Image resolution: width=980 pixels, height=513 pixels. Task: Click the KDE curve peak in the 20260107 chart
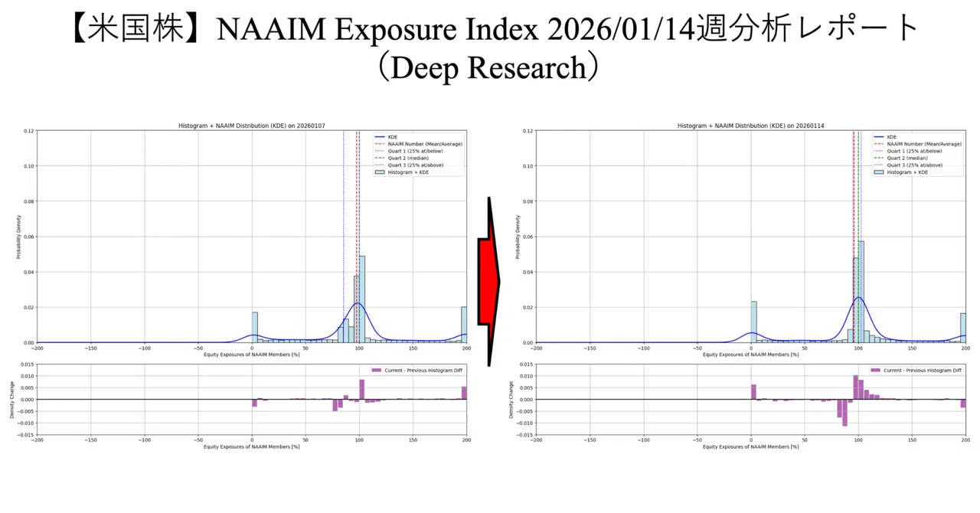358,303
